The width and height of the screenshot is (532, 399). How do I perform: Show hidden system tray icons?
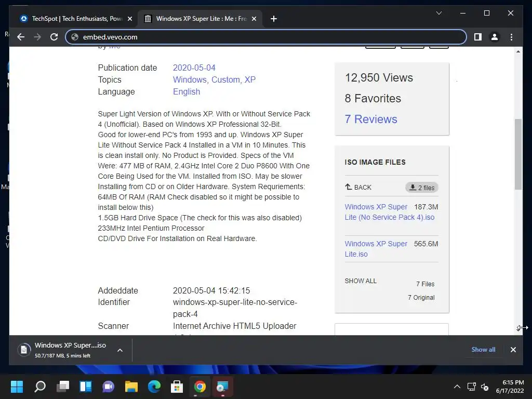coord(457,387)
